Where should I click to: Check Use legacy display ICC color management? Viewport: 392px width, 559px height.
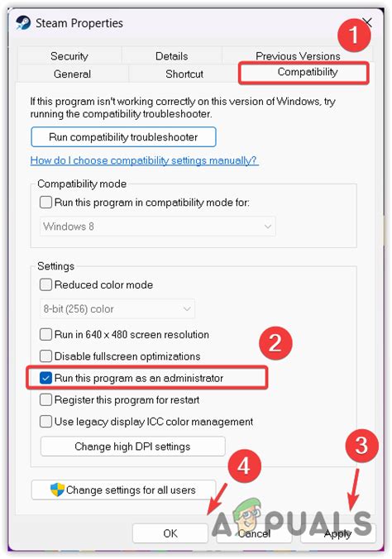coord(45,422)
